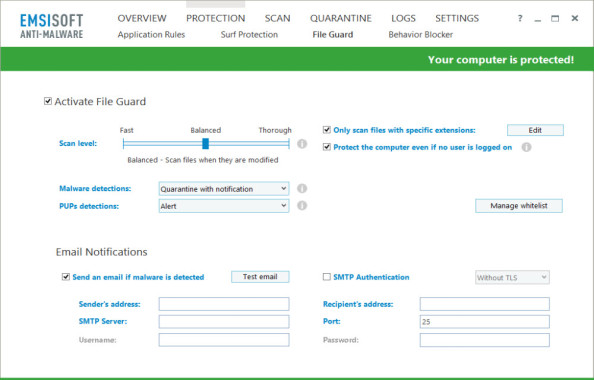Maximize the Emsisoft window

(x=555, y=18)
